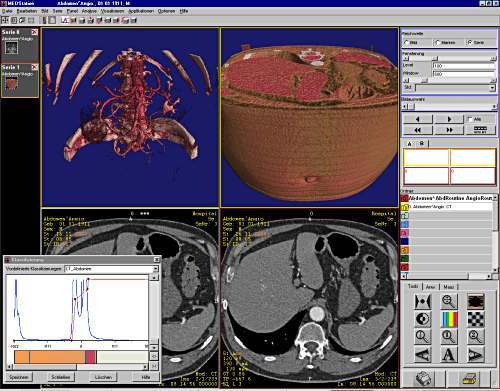
Task: Open the CT_Abdomen classification dropdown
Action: point(111,269)
